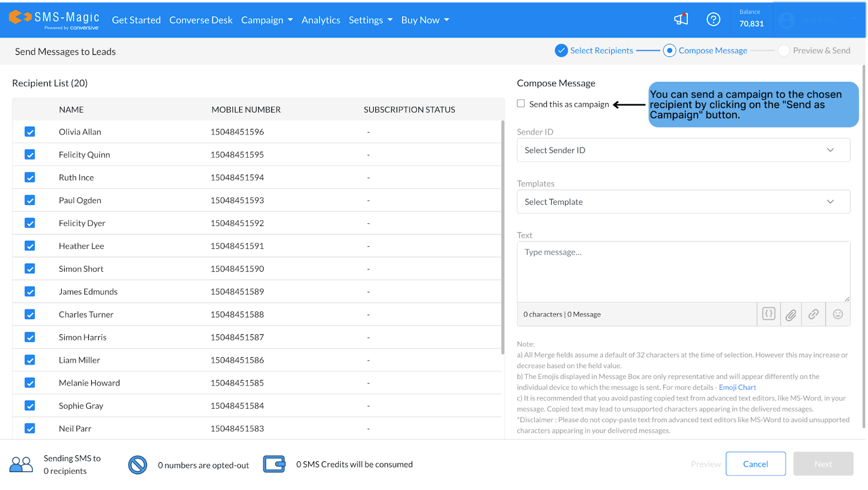Click in the Type message text area
Viewport: 868px width, 490px height.
pyautogui.click(x=683, y=272)
